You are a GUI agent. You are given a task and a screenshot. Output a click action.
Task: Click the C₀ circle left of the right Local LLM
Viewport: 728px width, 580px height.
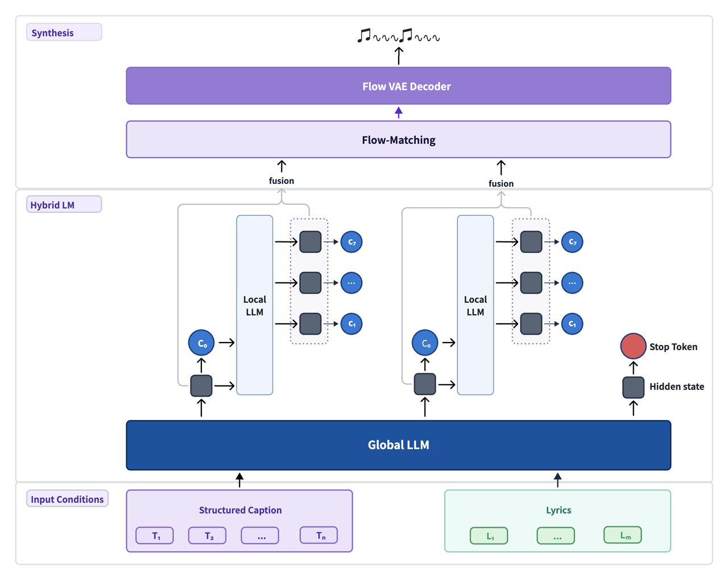[x=425, y=343]
